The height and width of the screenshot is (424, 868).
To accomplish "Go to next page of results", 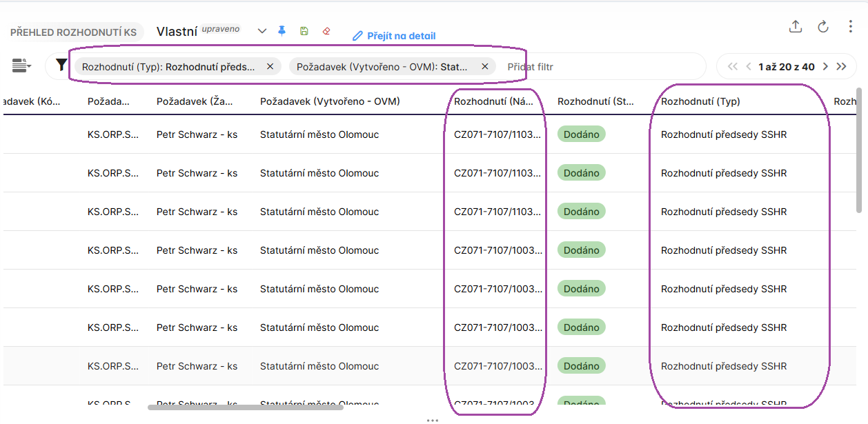I will click(825, 67).
